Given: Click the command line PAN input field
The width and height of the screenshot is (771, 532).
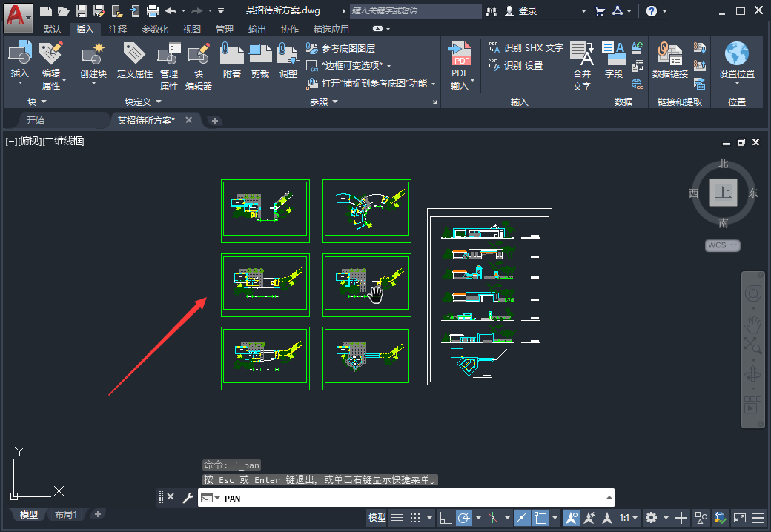Looking at the screenshot, I should click(x=406, y=498).
